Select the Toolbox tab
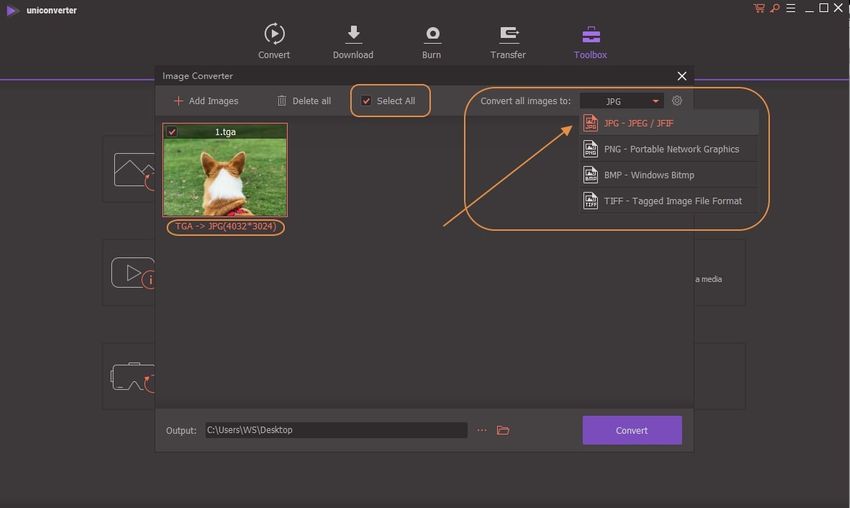Viewport: 850px width, 508px height. click(x=590, y=36)
